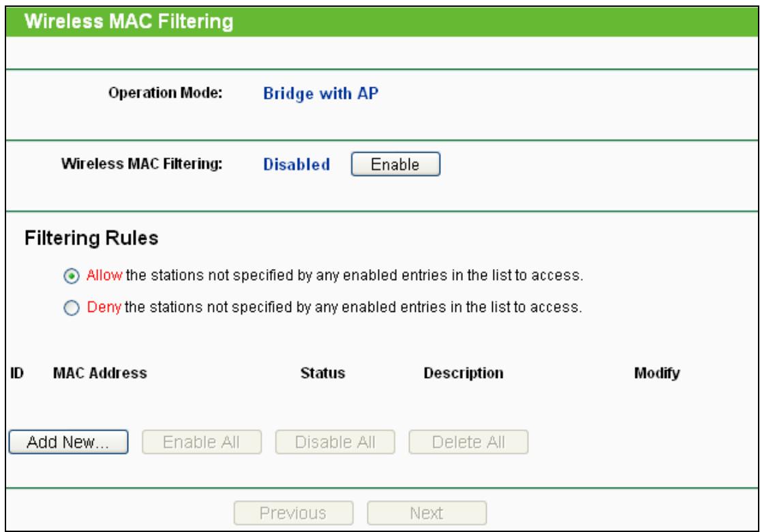Click the Bridge with AP mode text
760x532 pixels.
click(320, 94)
